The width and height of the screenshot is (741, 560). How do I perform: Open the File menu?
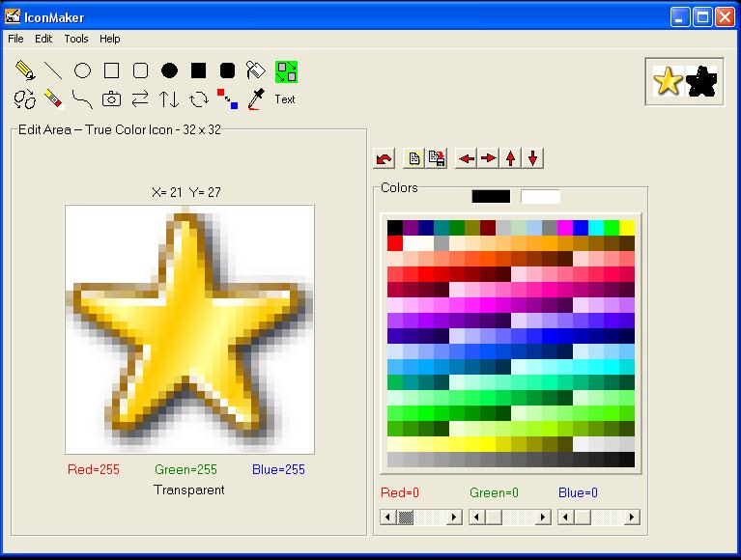(x=15, y=39)
